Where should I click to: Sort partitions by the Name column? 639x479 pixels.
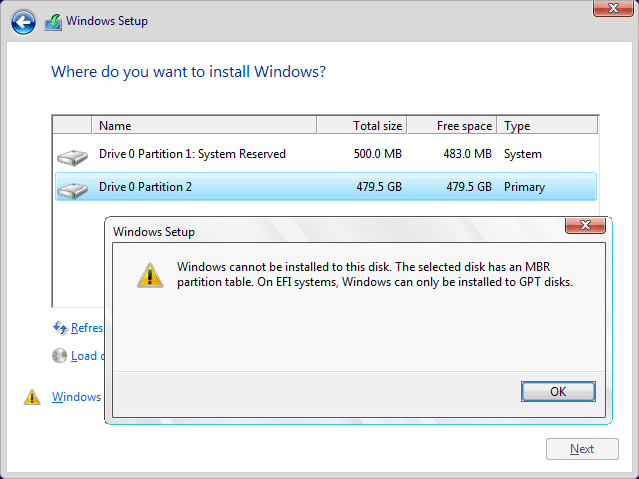point(204,126)
